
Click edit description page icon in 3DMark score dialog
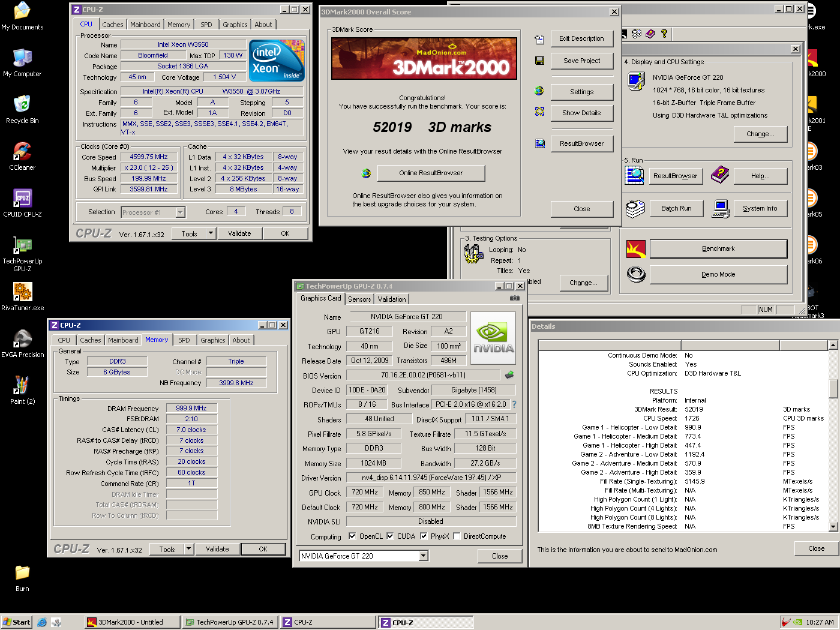539,39
